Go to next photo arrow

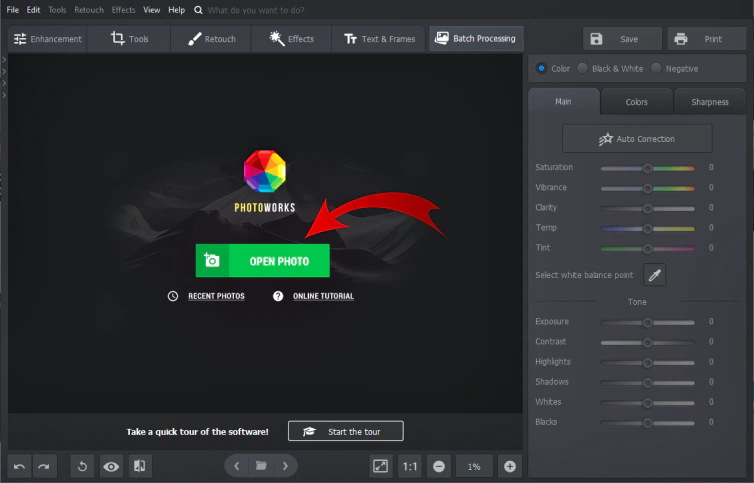coord(285,466)
